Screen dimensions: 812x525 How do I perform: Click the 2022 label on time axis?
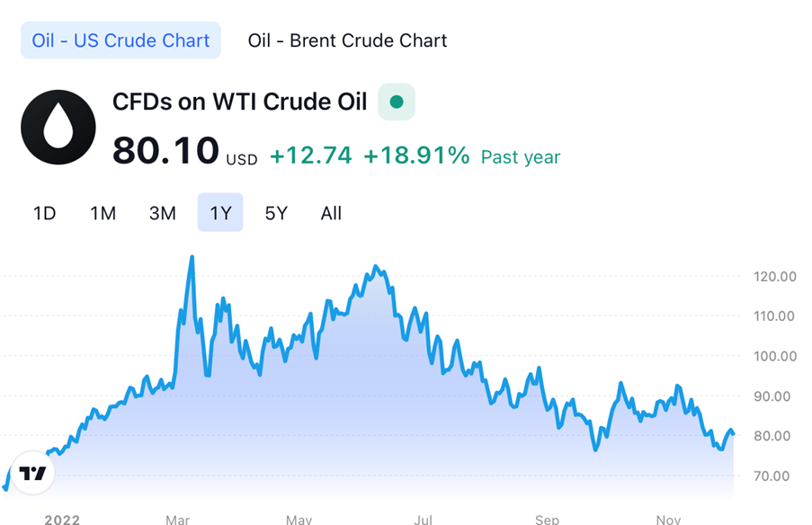click(63, 519)
